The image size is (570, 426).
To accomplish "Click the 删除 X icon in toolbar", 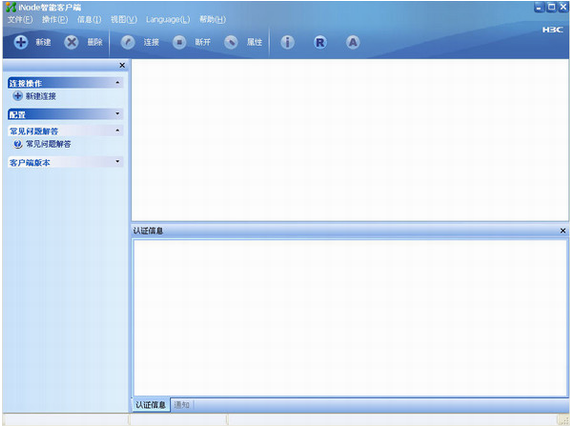I will 71,42.
